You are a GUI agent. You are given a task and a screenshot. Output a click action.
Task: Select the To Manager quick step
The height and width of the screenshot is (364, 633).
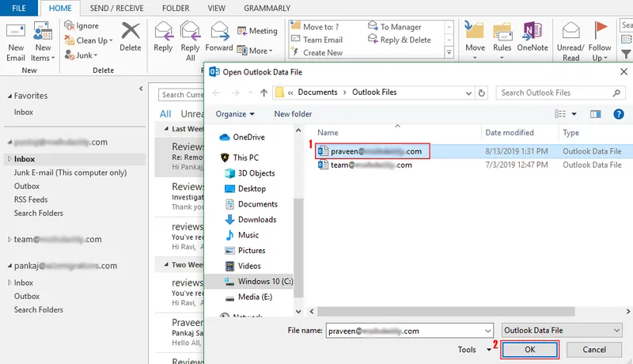pyautogui.click(x=395, y=27)
